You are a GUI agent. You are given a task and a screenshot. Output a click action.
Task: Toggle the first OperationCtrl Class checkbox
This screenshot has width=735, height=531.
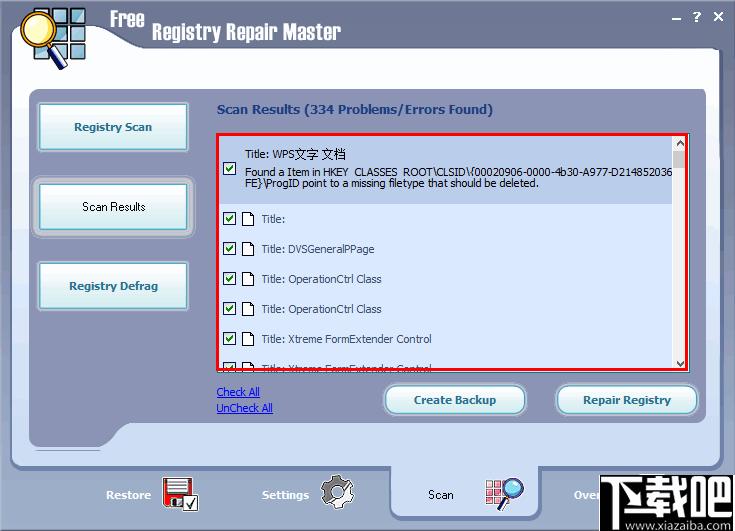click(230, 279)
